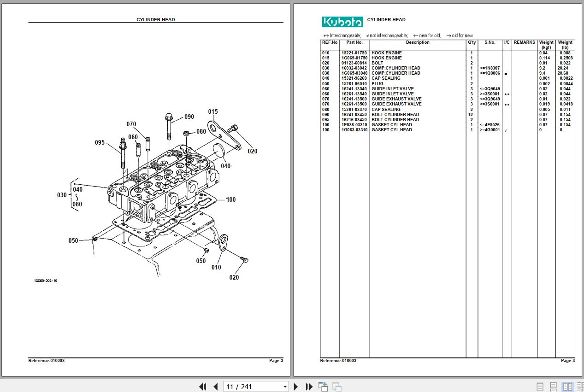Click part number 1E038-03310
The width and height of the screenshot is (584, 392).
coord(354,125)
